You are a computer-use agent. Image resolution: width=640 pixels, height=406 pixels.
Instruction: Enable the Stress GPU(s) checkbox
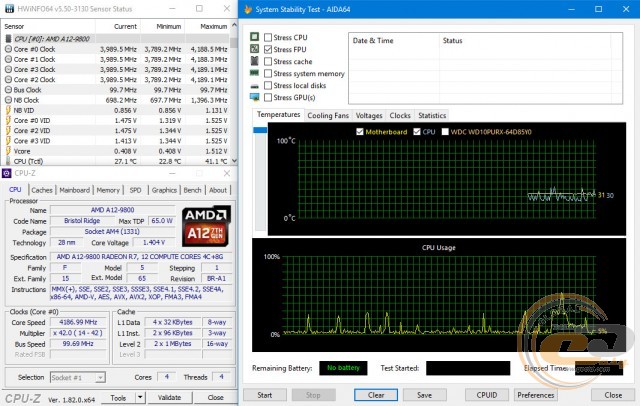point(268,98)
